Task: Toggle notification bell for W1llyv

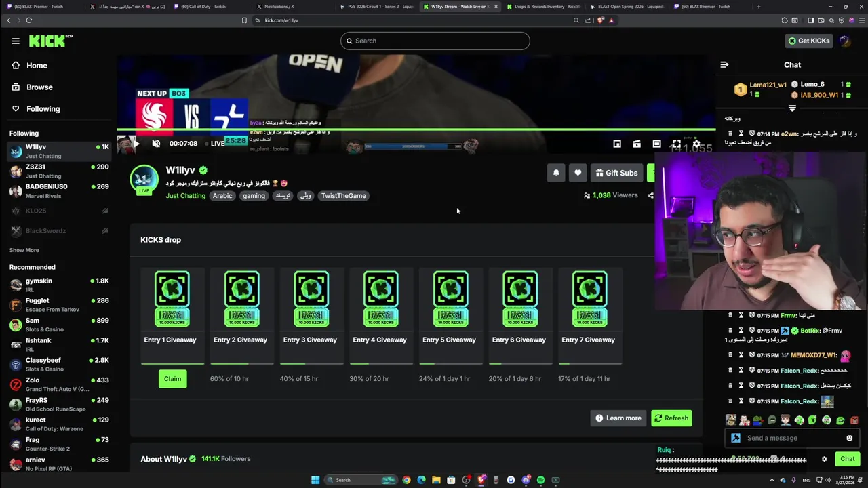Action: coord(556,174)
